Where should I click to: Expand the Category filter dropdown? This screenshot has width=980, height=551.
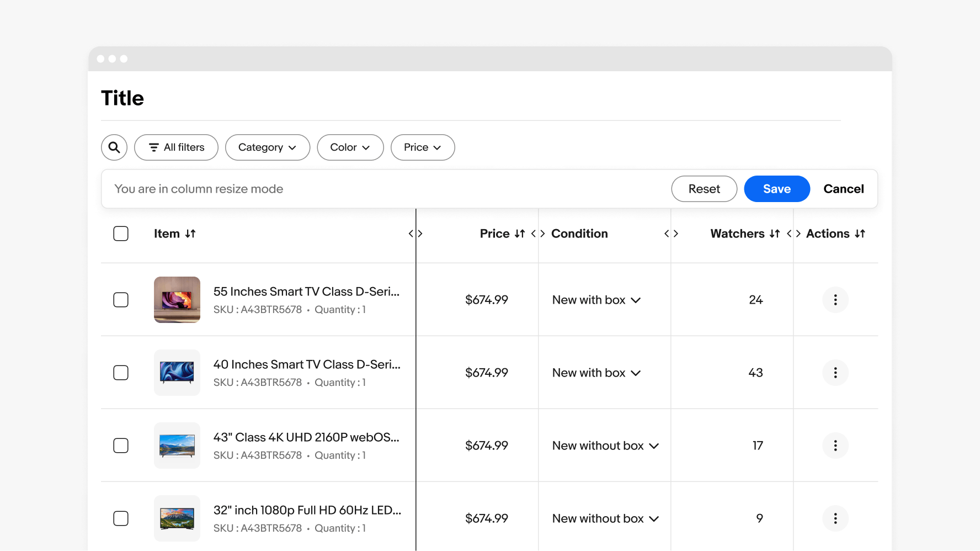pos(267,147)
